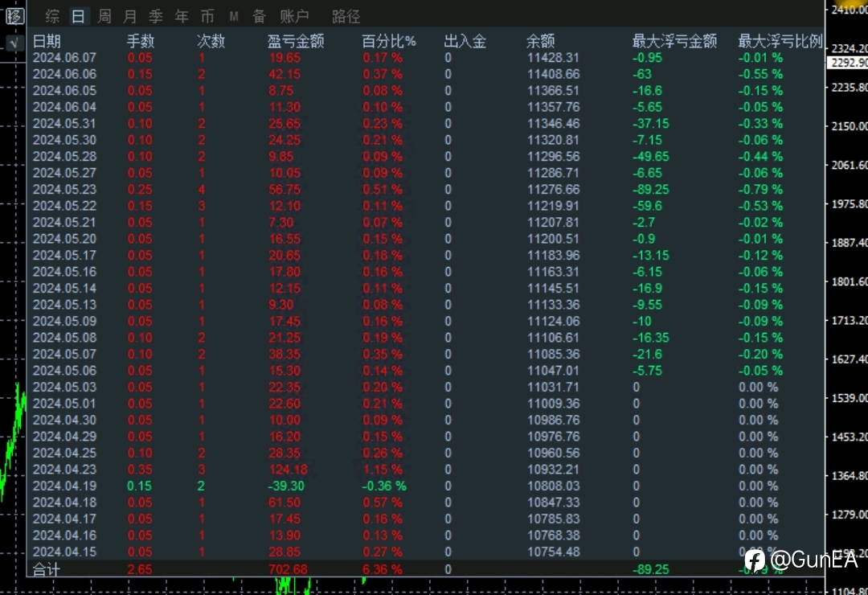Click the 2024.05.03 date cell
The image size is (868, 595).
pyautogui.click(x=64, y=388)
